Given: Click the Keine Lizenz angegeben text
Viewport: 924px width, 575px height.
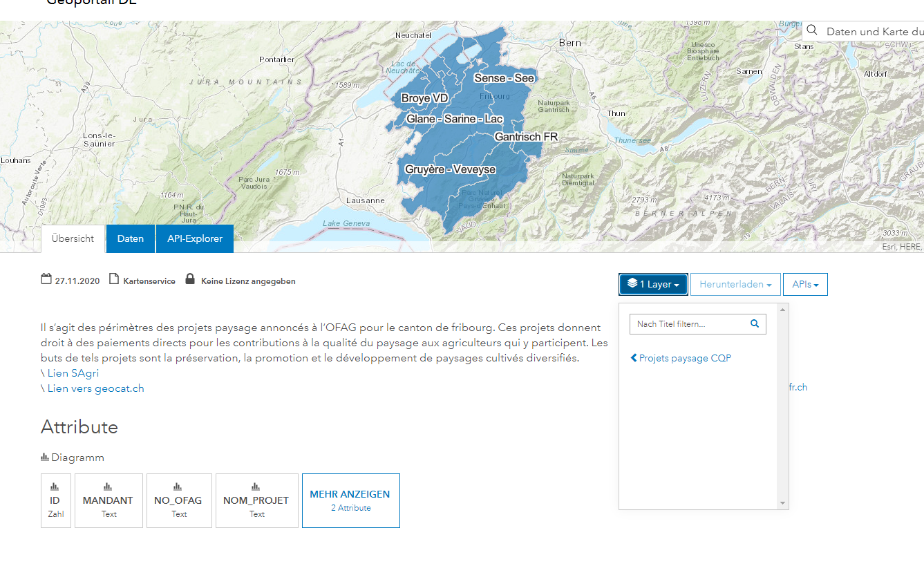Looking at the screenshot, I should 248,281.
